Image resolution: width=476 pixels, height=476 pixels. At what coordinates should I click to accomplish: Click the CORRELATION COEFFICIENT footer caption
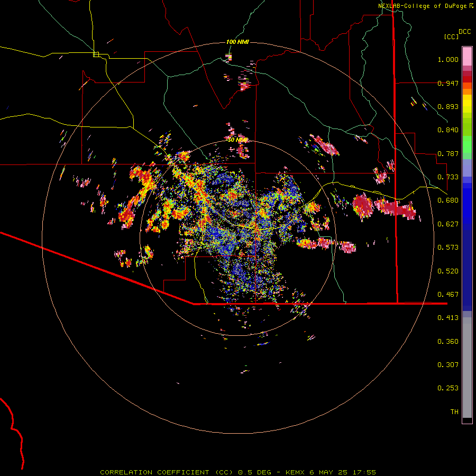[237, 472]
